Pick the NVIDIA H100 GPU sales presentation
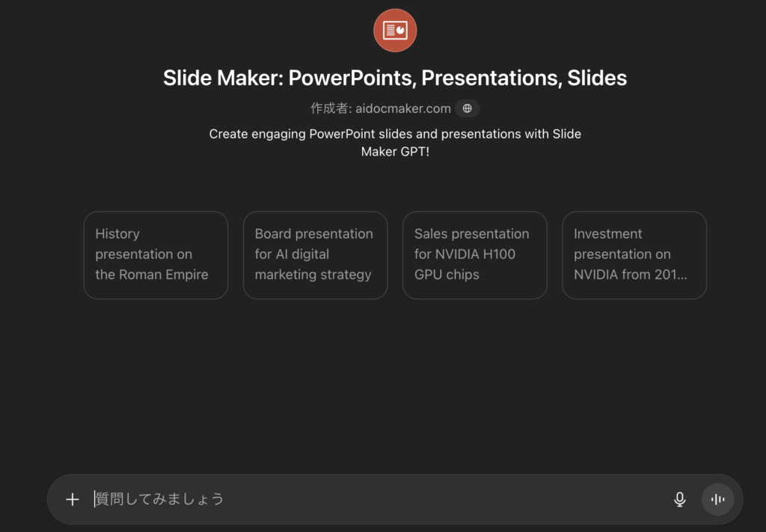Image resolution: width=766 pixels, height=532 pixels. (x=474, y=255)
